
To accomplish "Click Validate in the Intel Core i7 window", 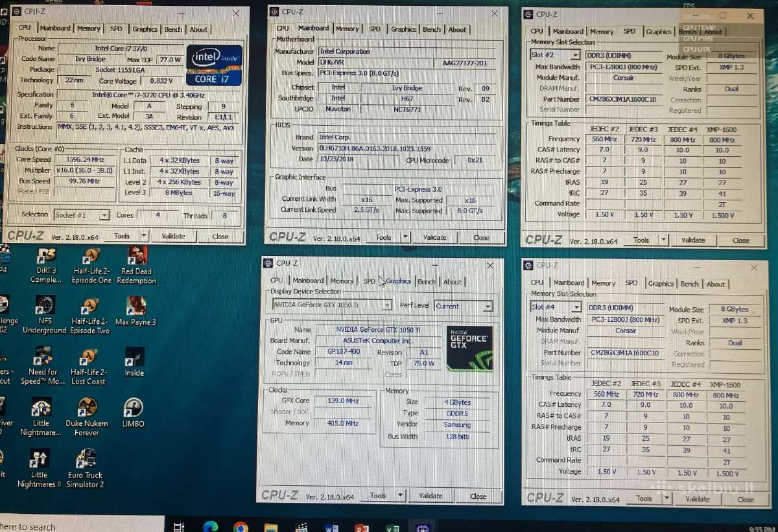I will pos(173,236).
